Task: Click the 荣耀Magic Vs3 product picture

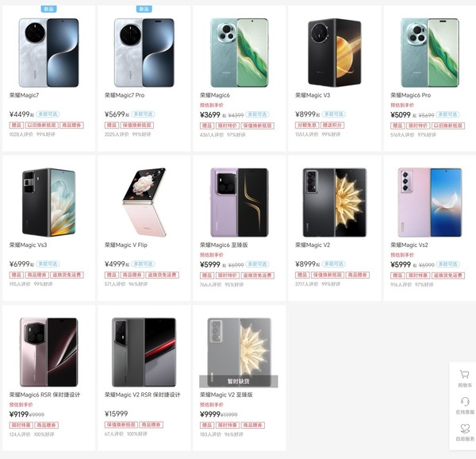Action: (48, 202)
